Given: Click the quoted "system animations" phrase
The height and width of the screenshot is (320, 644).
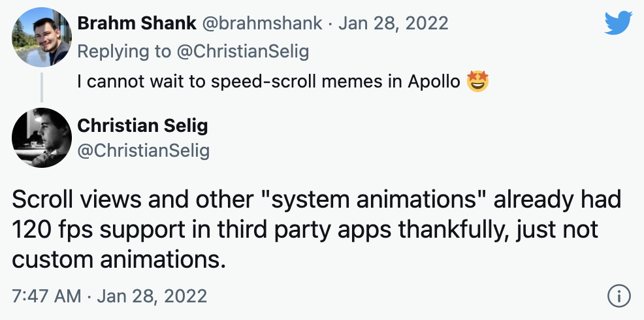Looking at the screenshot, I should (x=373, y=200).
